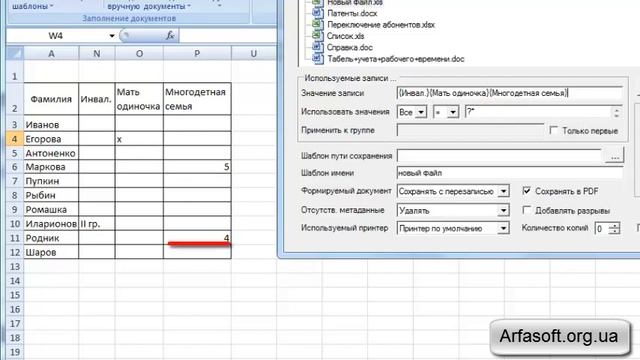Click the browse … button for save path

pos(614,156)
